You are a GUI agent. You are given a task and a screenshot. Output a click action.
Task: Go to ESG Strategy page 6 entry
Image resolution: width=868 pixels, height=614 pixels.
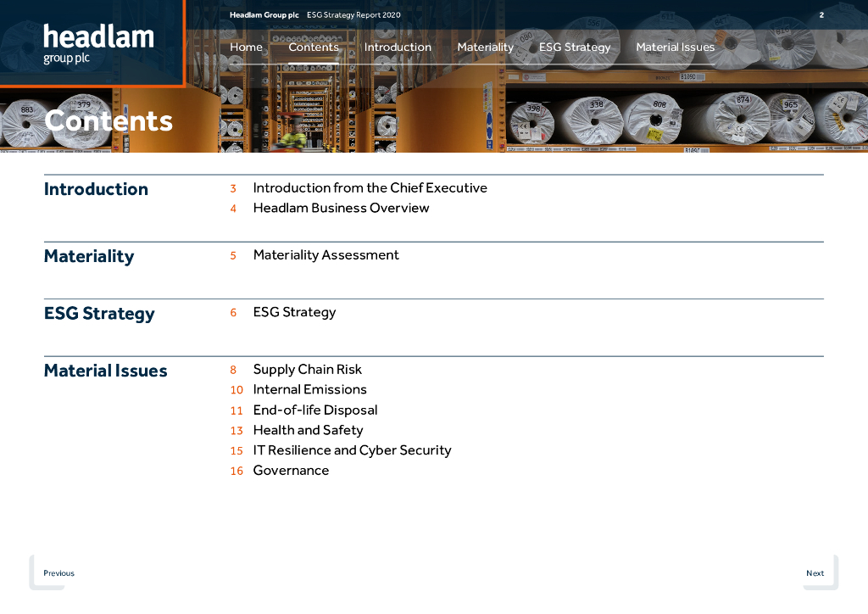point(294,312)
